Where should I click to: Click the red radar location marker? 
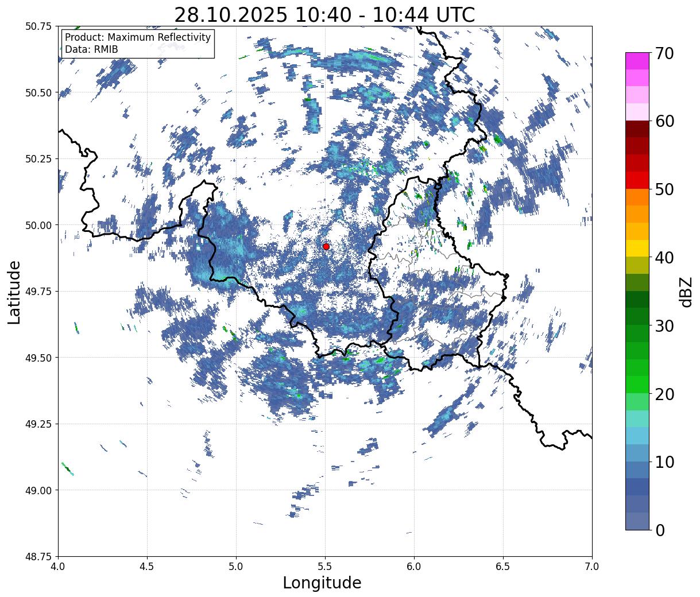pos(326,246)
